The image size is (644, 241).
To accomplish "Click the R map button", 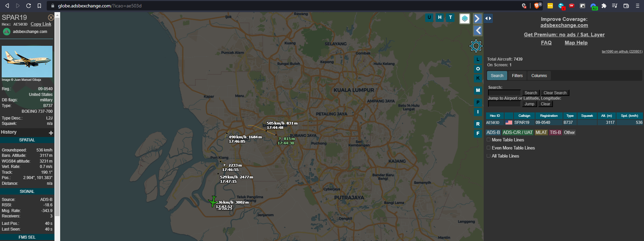I will coord(478,124).
